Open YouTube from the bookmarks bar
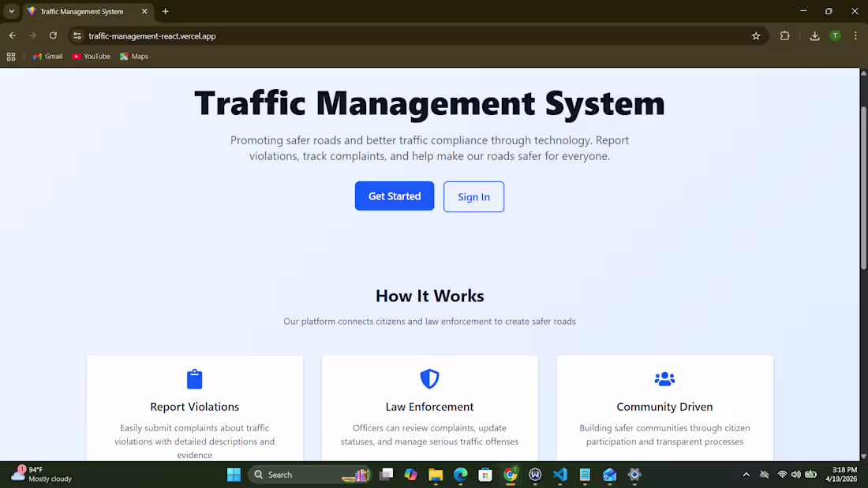The height and width of the screenshot is (488, 868). 91,56
